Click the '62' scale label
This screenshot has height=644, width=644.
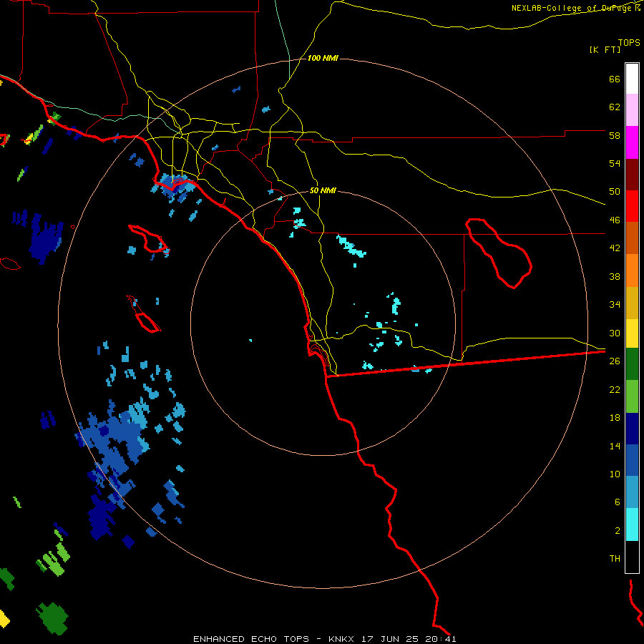tap(615, 107)
